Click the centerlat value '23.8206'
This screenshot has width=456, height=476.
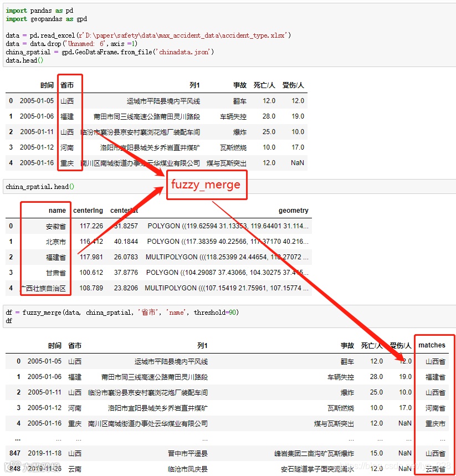126,288
